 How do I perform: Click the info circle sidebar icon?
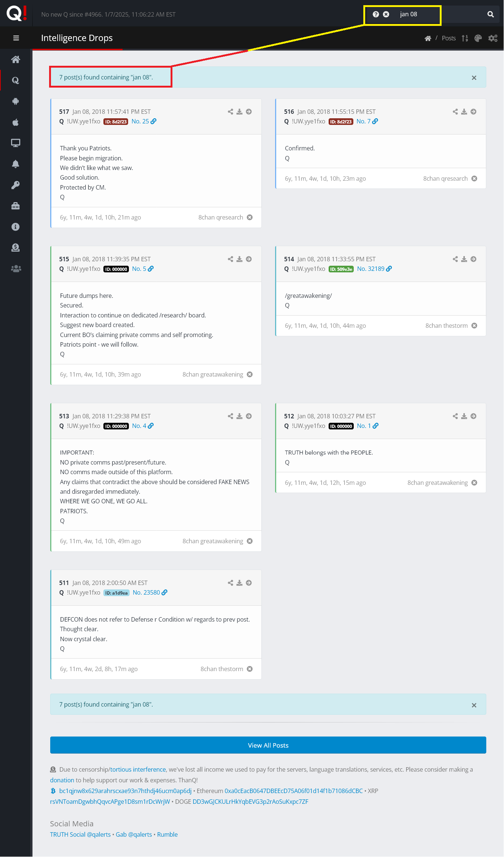(x=16, y=227)
